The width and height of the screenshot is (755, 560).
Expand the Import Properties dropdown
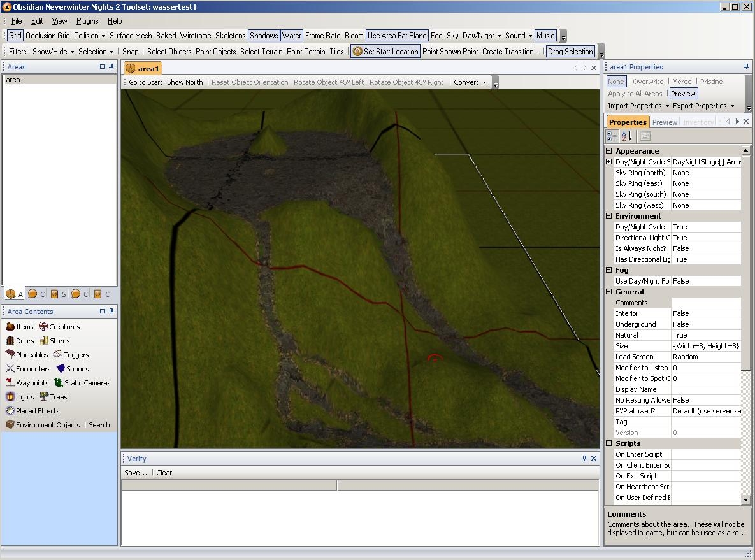(638, 106)
